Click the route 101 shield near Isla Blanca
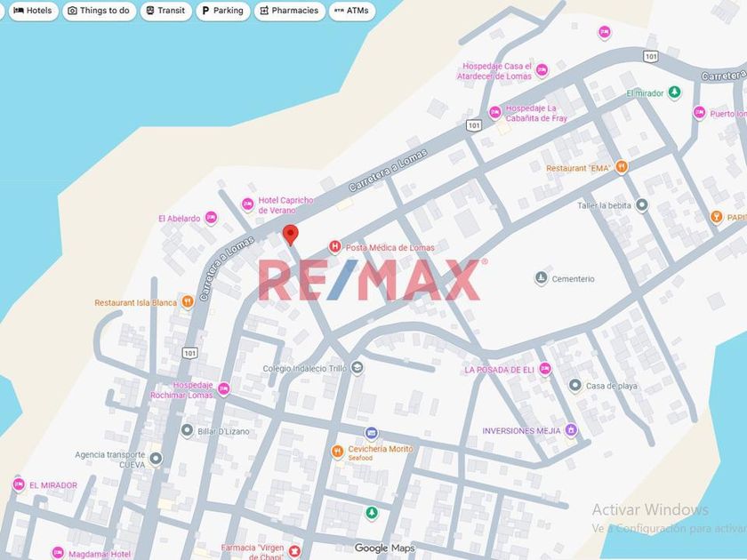This screenshot has width=747, height=560. click(x=190, y=353)
